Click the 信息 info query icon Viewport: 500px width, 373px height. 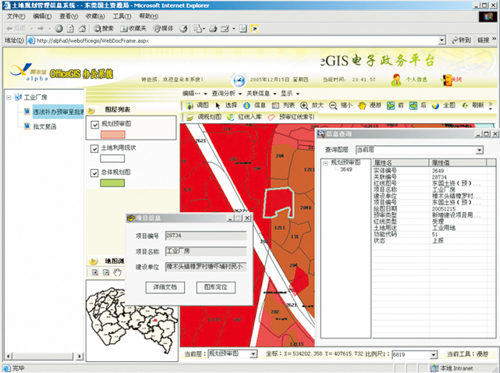tap(247, 105)
